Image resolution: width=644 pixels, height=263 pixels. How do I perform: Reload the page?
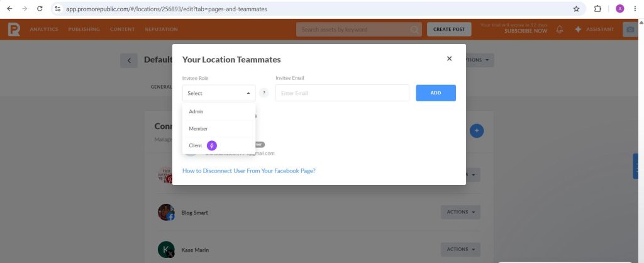click(40, 9)
